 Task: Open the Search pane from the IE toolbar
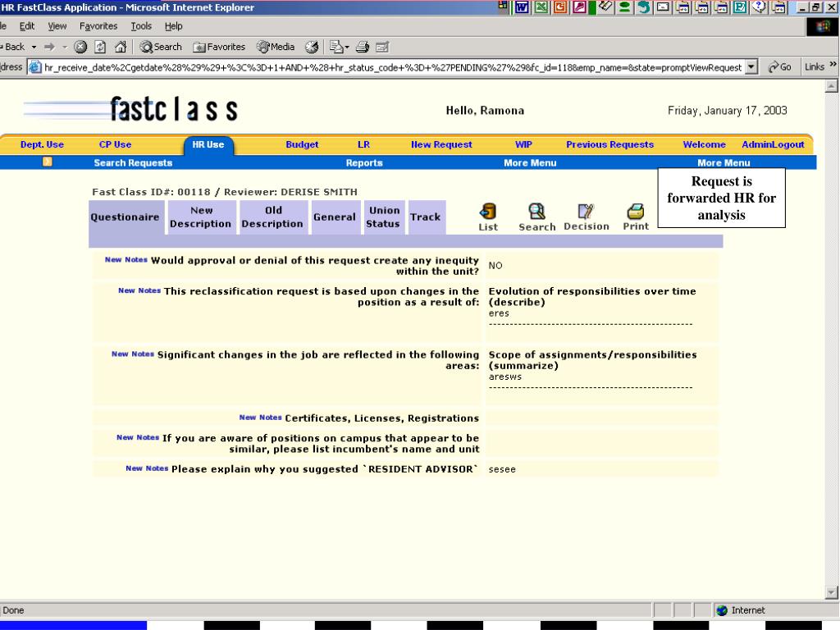[161, 47]
